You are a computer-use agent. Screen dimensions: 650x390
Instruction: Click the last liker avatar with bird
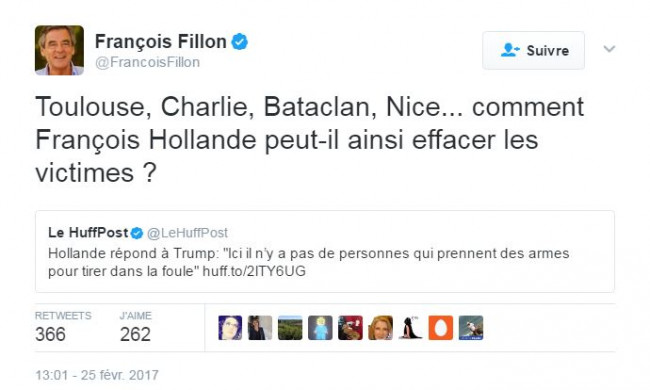tap(471, 328)
